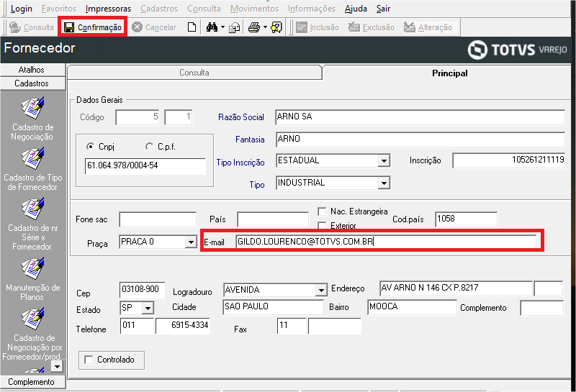Open the Ajuda menu

click(x=356, y=9)
